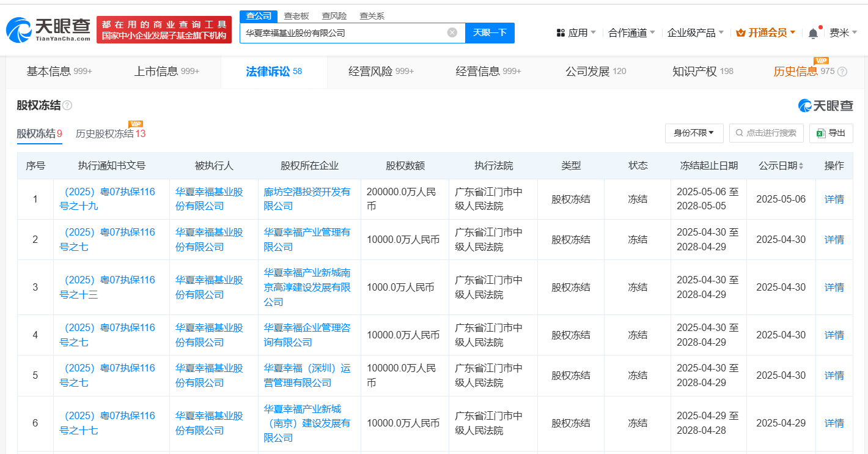
Task: Click the help icon next to 历史信息
Action: 842,72
